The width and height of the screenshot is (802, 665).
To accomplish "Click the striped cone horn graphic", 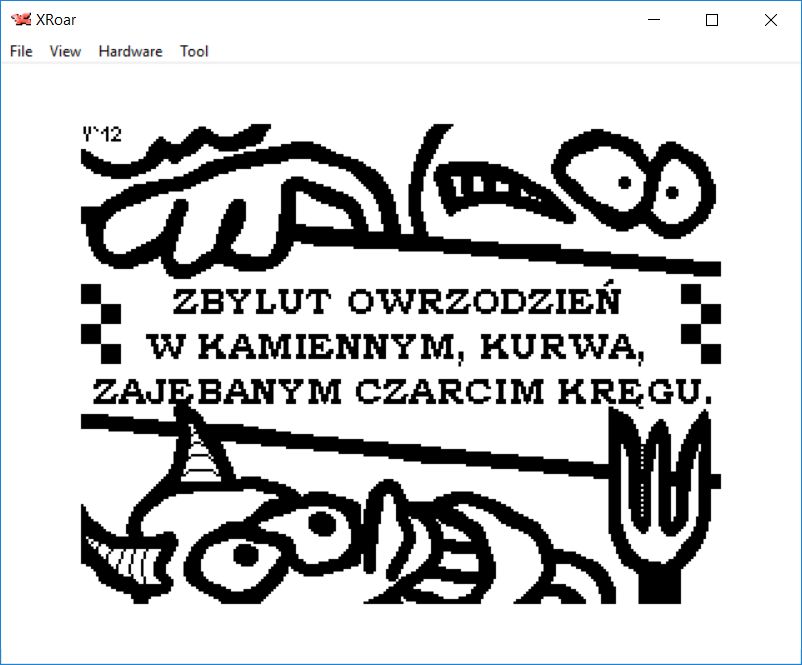I will (x=203, y=455).
